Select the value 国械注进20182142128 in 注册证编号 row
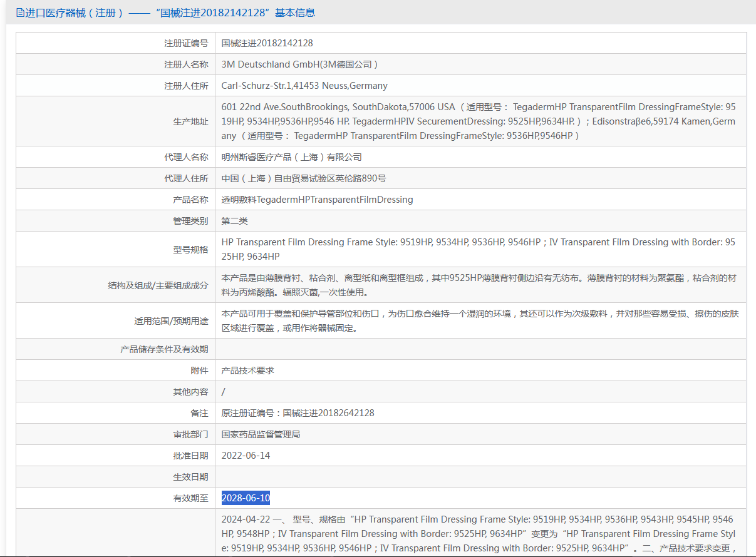The height and width of the screenshot is (557, 756). [x=267, y=43]
